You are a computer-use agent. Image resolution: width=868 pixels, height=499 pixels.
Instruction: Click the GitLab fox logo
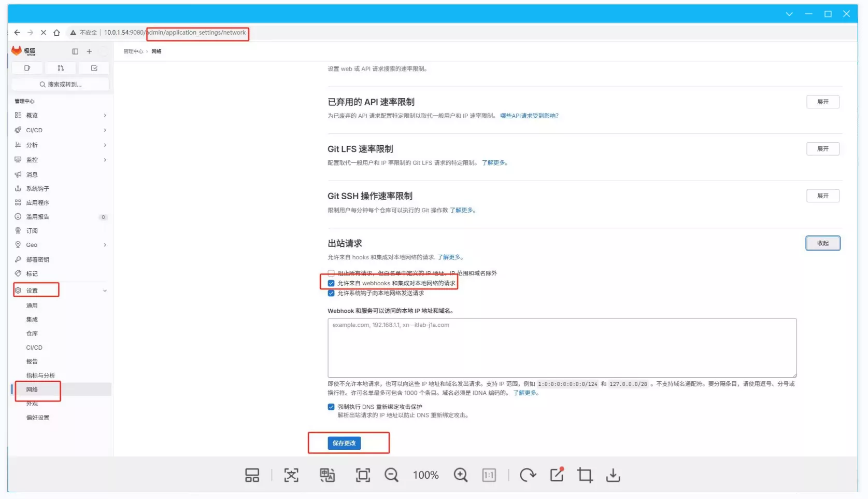tap(17, 51)
